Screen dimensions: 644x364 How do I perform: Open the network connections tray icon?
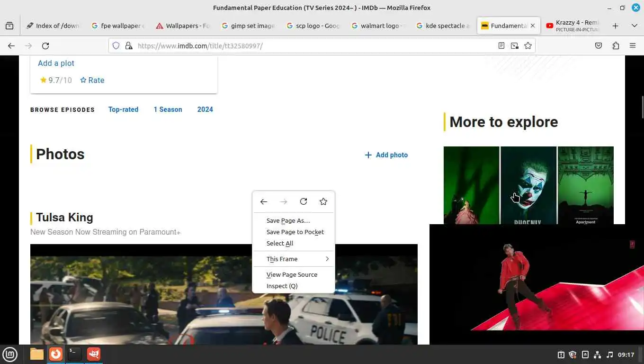(597, 355)
